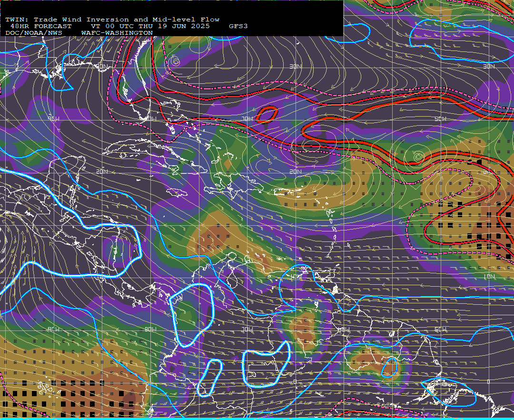This screenshot has height=420, width=514.
Task: Click the '60W' longitude label
Action: [344, 329]
